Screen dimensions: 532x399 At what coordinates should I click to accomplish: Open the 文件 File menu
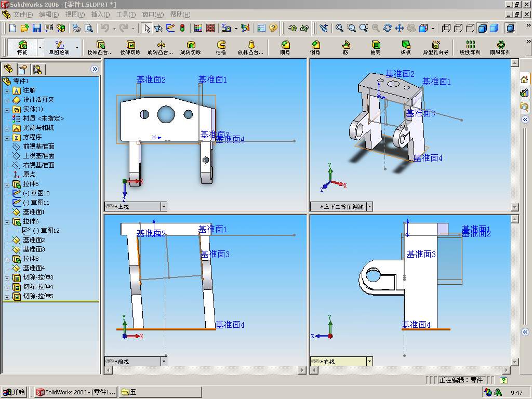point(23,15)
